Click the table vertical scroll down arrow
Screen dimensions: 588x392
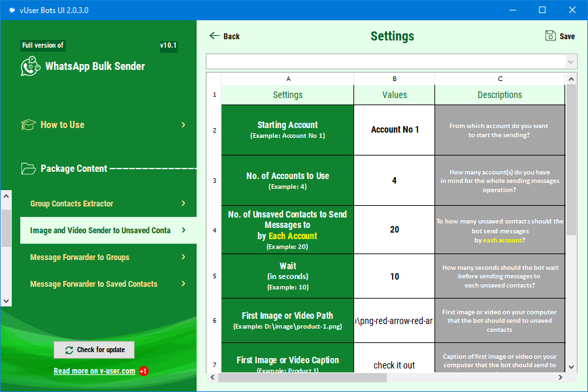[x=571, y=367]
